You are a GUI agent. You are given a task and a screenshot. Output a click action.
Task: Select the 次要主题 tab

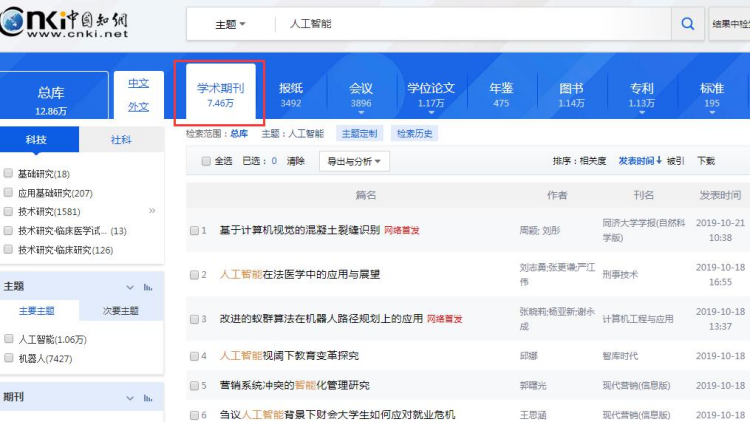[x=121, y=311]
